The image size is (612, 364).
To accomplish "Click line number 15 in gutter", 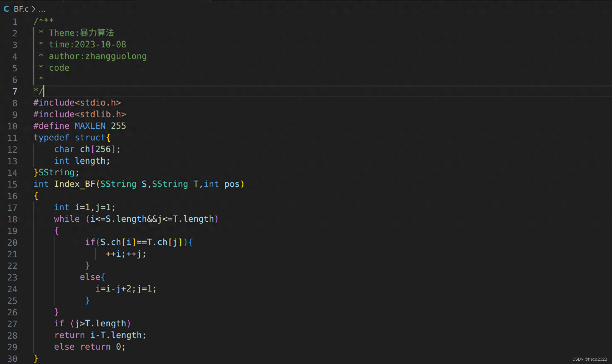I will point(12,184).
